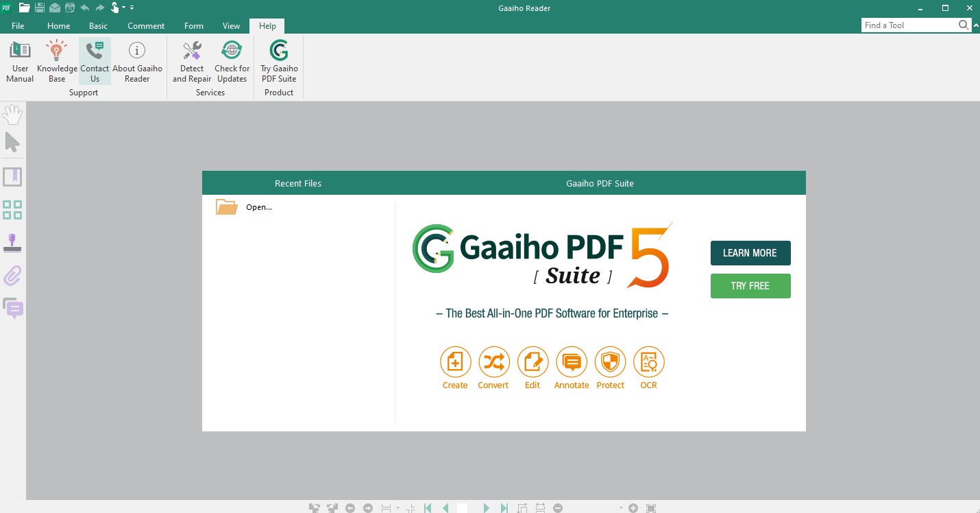Run Check for Updates
980x513 pixels.
[x=231, y=60]
